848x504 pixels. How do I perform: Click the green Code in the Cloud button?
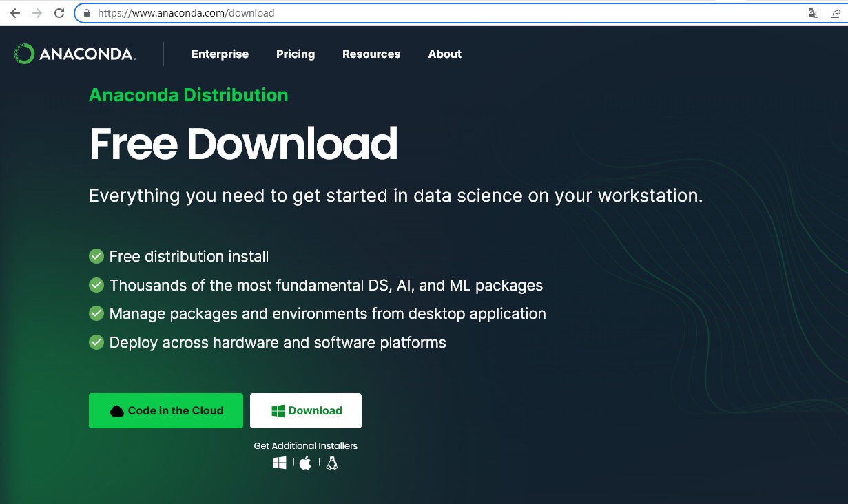click(166, 411)
